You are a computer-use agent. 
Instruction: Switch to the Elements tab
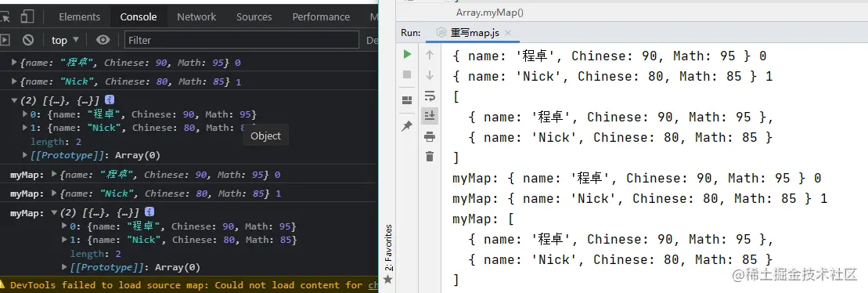[x=80, y=16]
